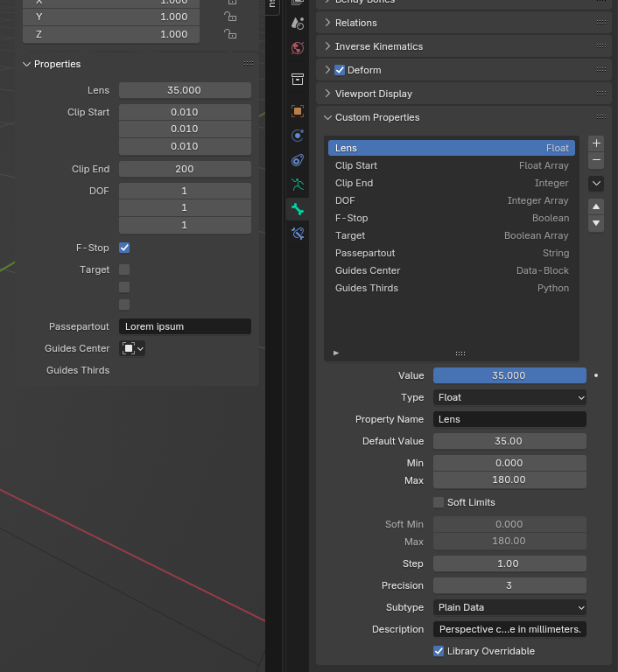The image size is (618, 672).
Task: Grab the Custom Properties panel drag handle
Action: click(x=601, y=117)
